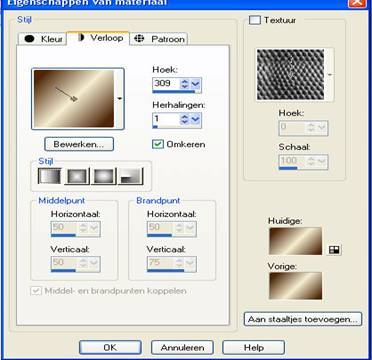Click the Bewerken... button

79,144
